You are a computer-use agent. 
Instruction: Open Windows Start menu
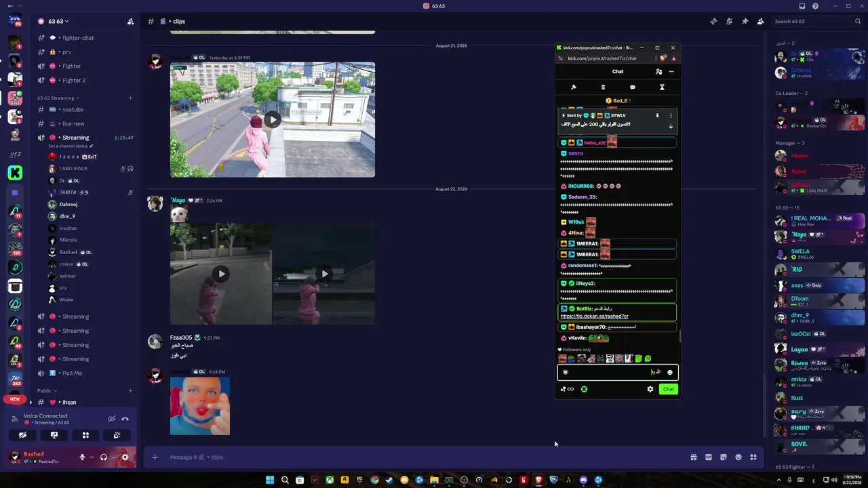tap(270, 480)
